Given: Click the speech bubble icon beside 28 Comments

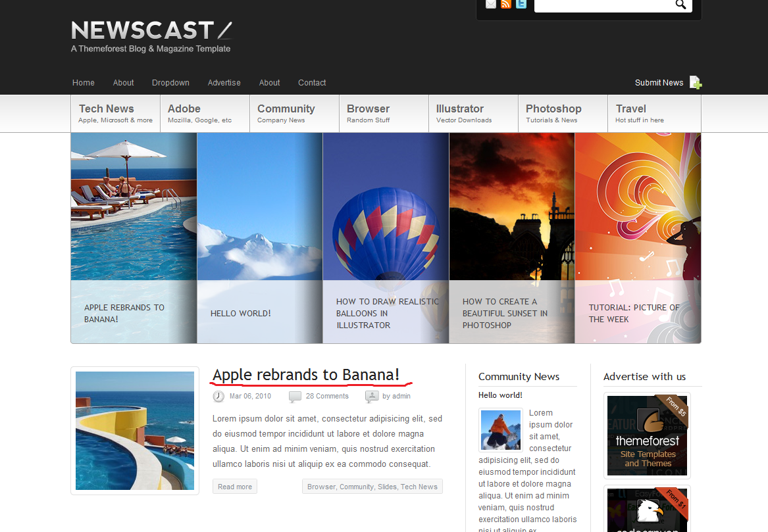Looking at the screenshot, I should (x=295, y=397).
